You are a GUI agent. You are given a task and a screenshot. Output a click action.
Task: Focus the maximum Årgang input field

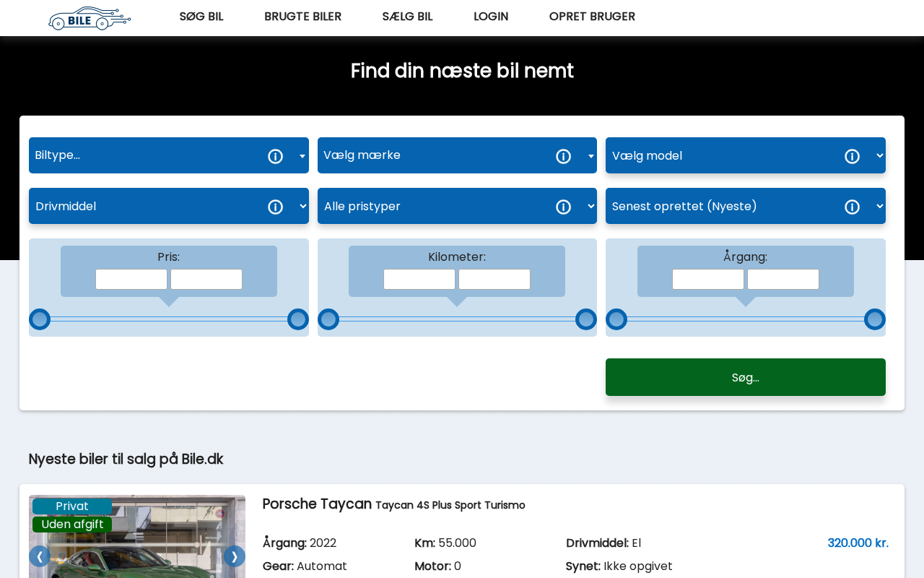[783, 280]
